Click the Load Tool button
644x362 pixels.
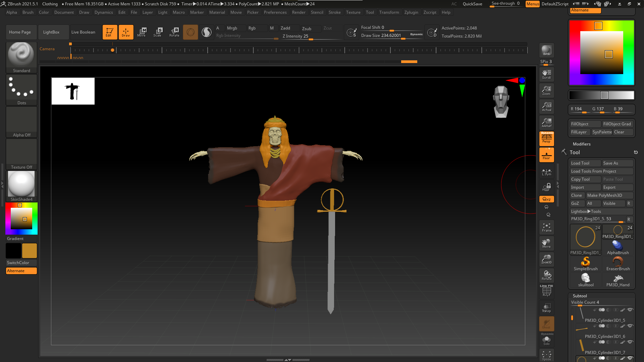[580, 163]
